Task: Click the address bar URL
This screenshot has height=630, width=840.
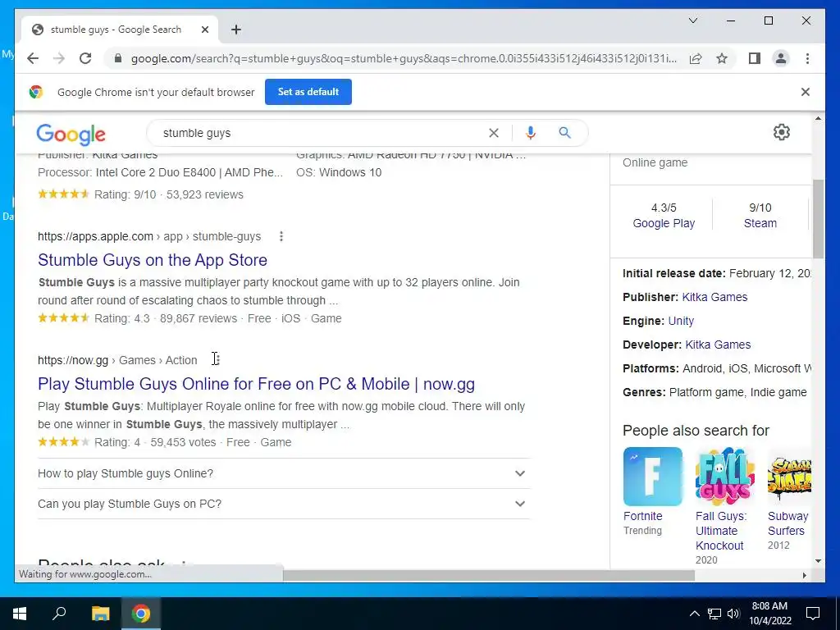Action: tap(404, 58)
